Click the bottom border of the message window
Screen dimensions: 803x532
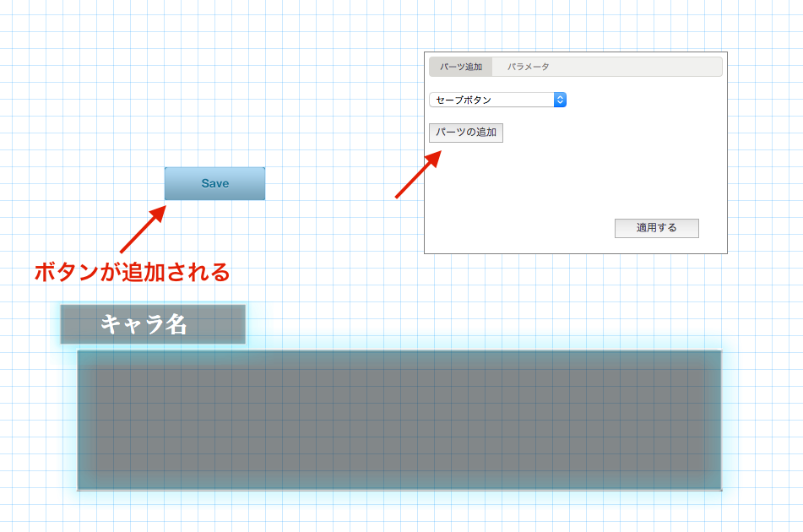coord(399,489)
